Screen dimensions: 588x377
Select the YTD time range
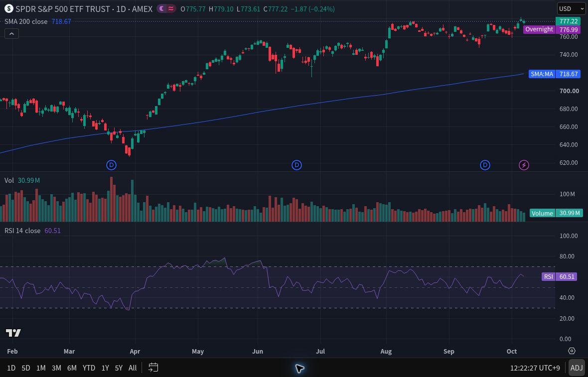pos(89,368)
